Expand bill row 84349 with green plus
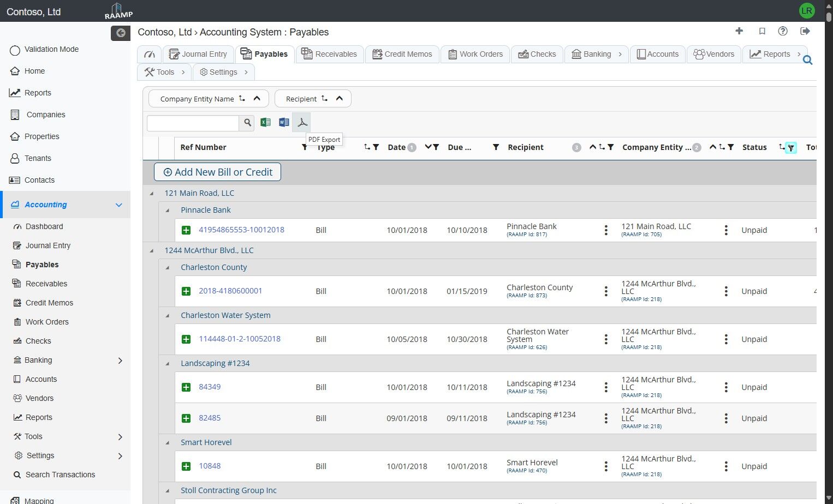833x504 pixels. pyautogui.click(x=186, y=387)
